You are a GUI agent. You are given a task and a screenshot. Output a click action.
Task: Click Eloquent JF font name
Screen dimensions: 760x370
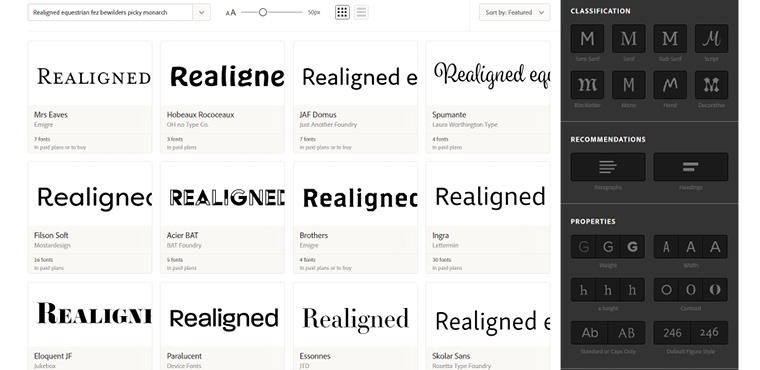point(53,356)
